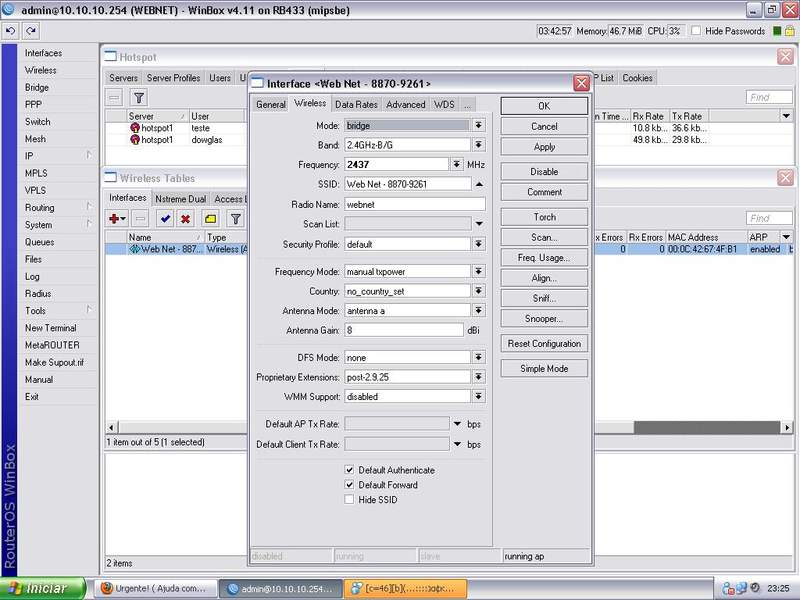Open the Band dropdown
This screenshot has width=800, height=600.
(479, 145)
